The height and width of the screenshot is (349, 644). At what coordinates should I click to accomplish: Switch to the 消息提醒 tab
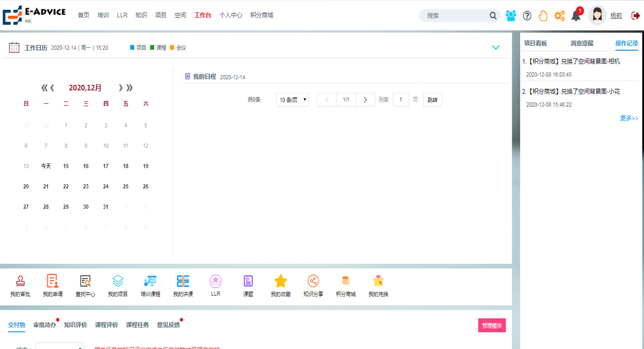point(581,43)
